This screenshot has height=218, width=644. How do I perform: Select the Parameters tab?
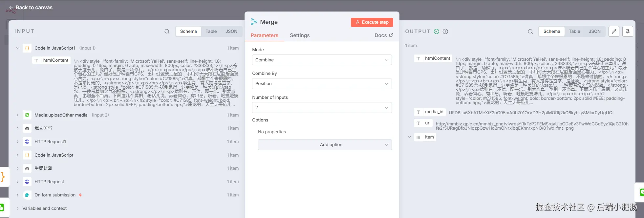click(x=264, y=35)
